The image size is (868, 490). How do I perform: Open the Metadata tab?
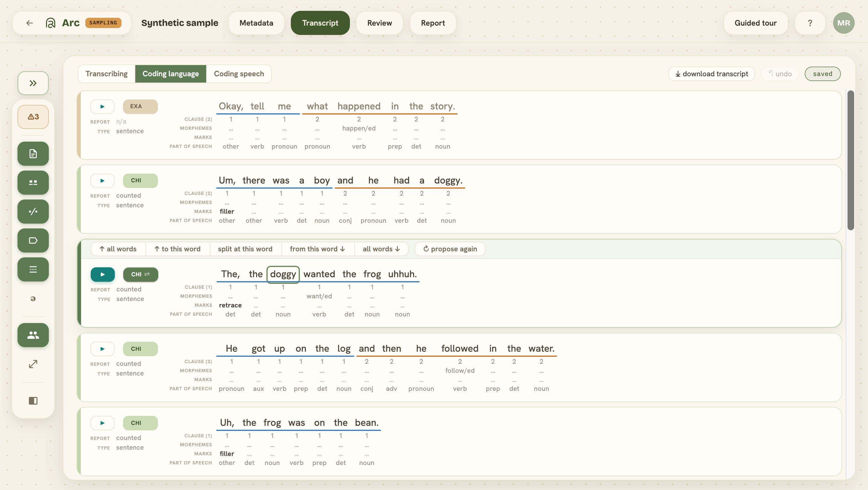[x=256, y=23]
